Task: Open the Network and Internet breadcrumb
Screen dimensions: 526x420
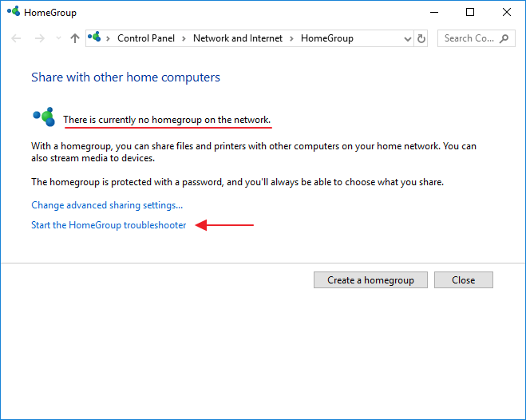Action: (x=239, y=38)
